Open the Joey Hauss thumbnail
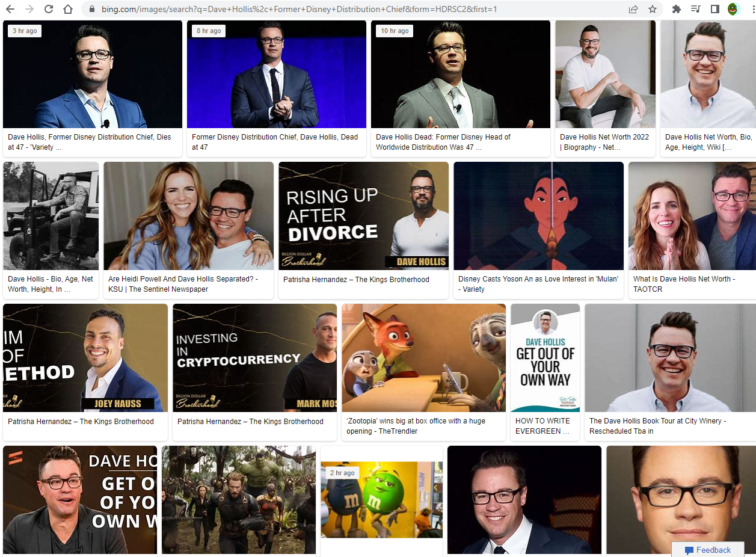Screen dimensions: 756x557 (x=85, y=358)
